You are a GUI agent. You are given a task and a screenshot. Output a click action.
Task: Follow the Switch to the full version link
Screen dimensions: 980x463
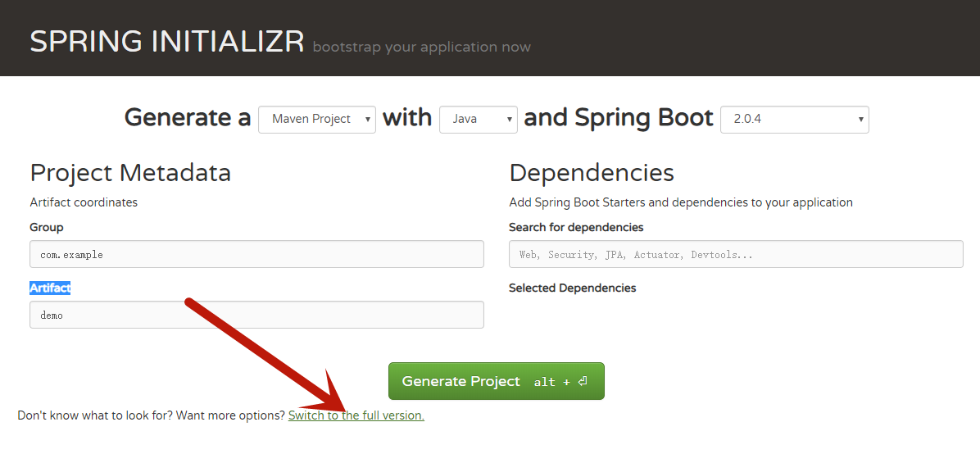tap(356, 415)
